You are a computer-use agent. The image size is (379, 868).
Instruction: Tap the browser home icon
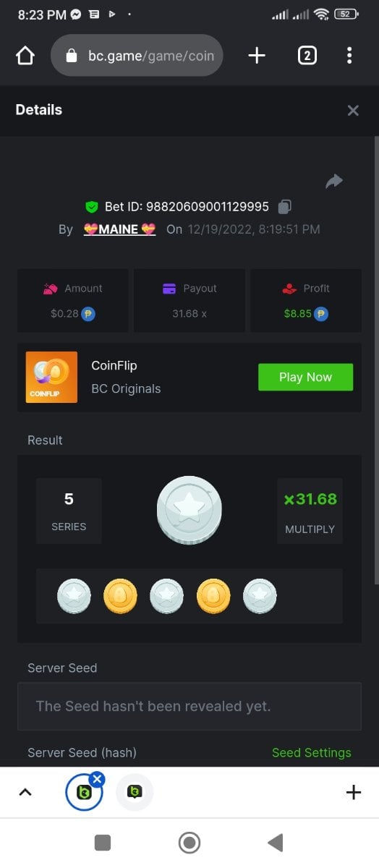pos(25,56)
